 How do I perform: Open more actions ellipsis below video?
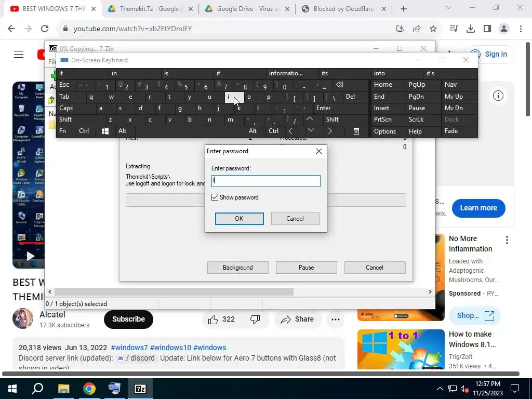click(336, 320)
